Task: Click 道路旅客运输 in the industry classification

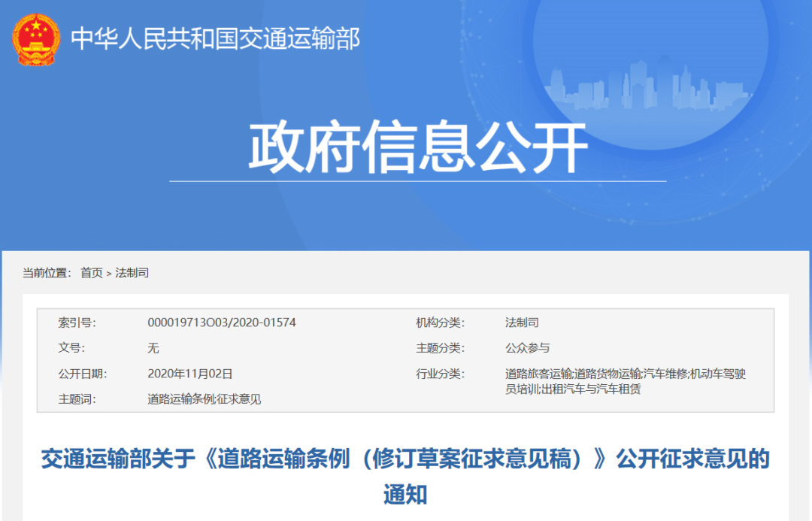Action: click(x=541, y=372)
